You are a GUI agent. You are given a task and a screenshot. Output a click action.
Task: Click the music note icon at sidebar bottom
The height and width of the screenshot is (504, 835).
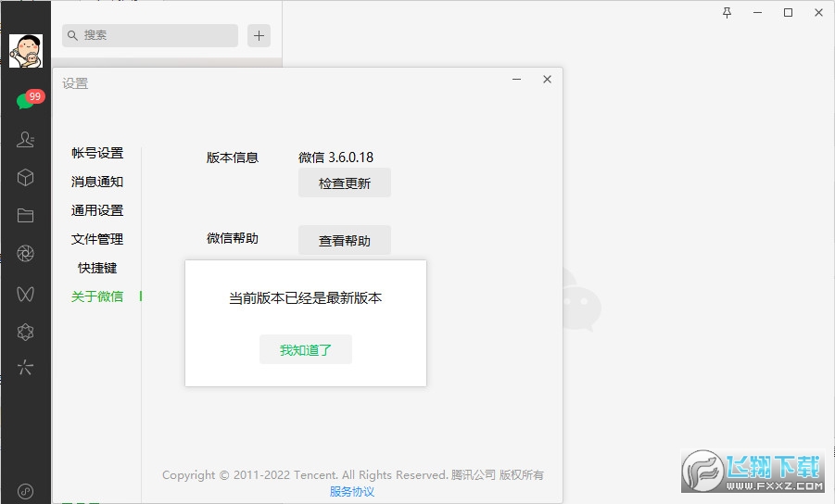point(25,491)
